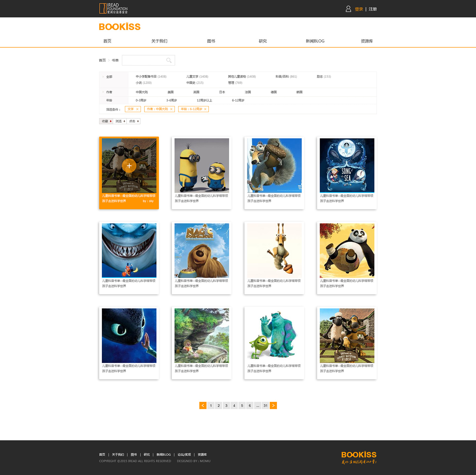This screenshot has width=476, height=475.
Task: Select age range 6-12周岁
Action: click(238, 100)
